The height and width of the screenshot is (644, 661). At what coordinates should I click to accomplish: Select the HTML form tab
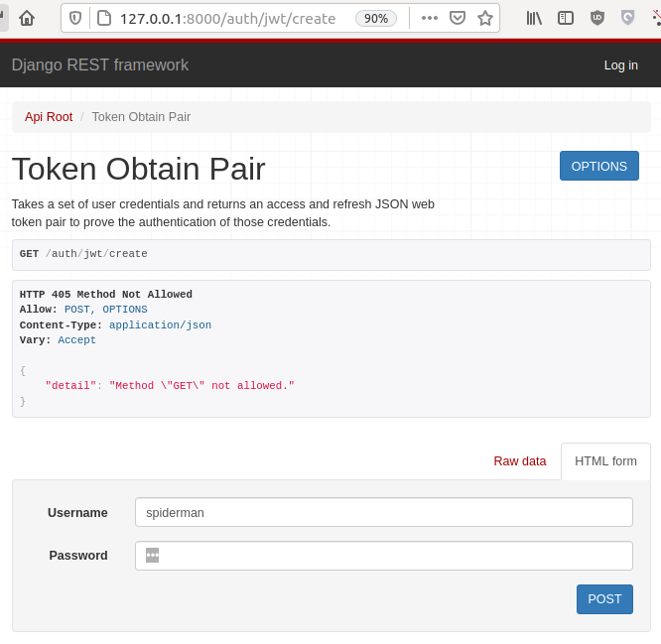click(x=605, y=461)
